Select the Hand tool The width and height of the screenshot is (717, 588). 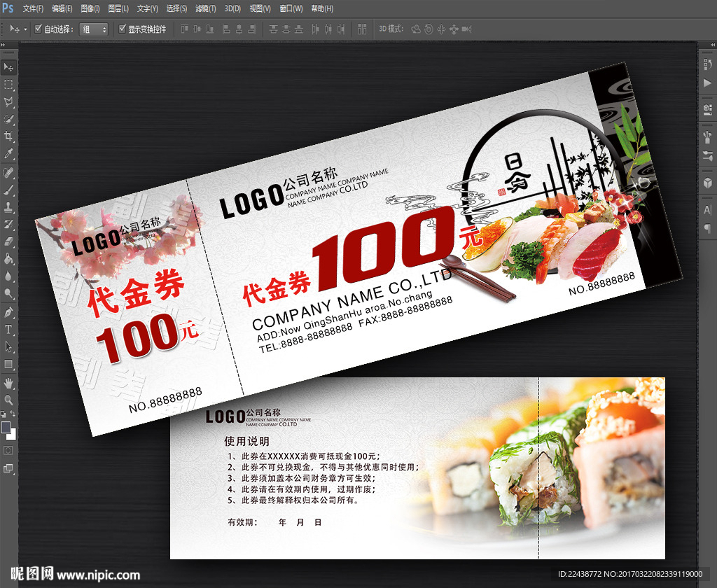tap(8, 383)
